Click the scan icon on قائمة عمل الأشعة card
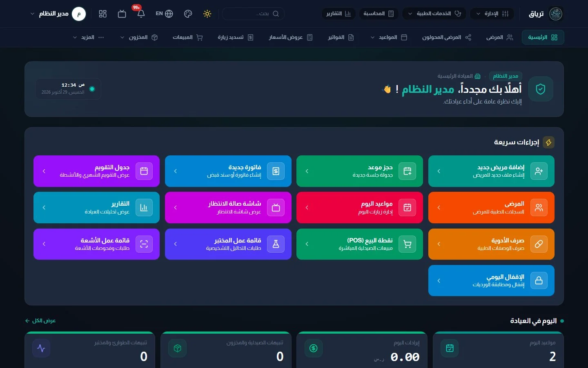This screenshot has height=368, width=588. pos(144,244)
